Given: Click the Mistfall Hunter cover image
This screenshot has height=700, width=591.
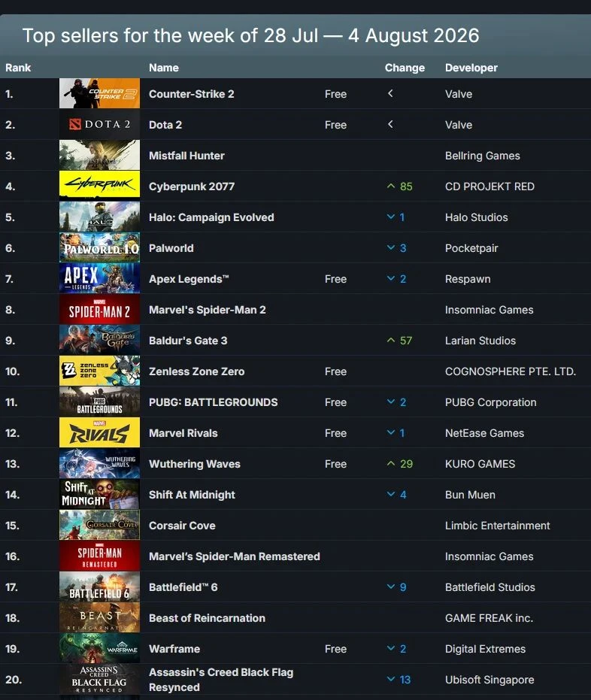Looking at the screenshot, I should [99, 155].
